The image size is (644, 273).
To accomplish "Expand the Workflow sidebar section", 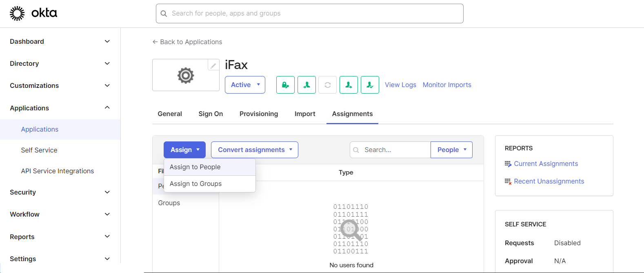I will click(x=60, y=214).
